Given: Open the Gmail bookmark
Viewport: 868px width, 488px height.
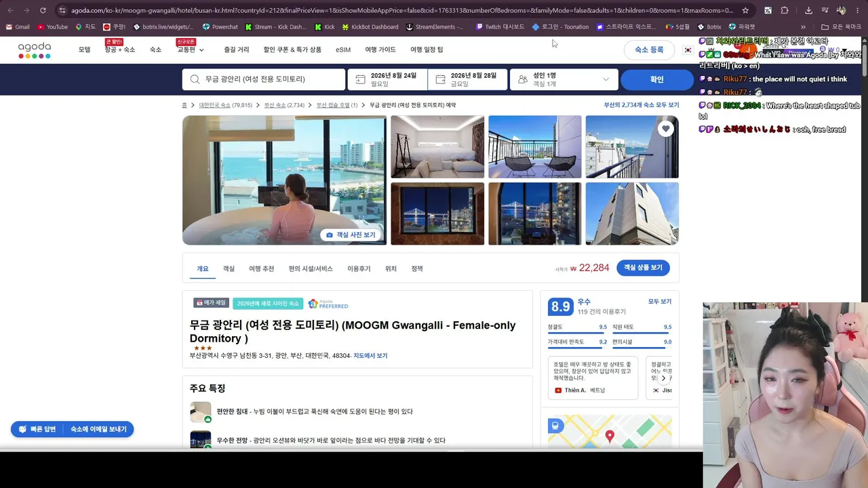Looking at the screenshot, I should pyautogui.click(x=17, y=27).
